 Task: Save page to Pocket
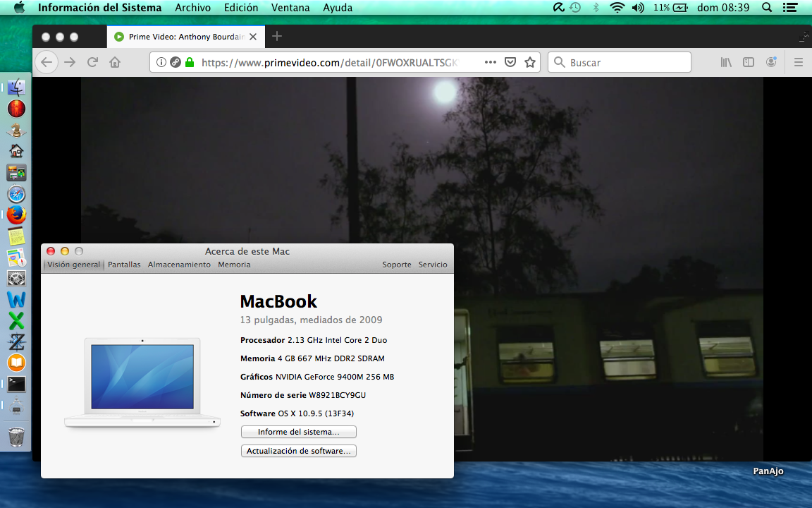[510, 62]
